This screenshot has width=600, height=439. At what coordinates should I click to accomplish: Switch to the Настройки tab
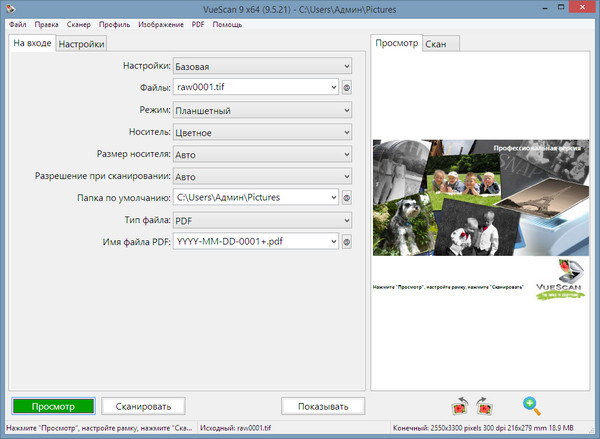point(80,44)
